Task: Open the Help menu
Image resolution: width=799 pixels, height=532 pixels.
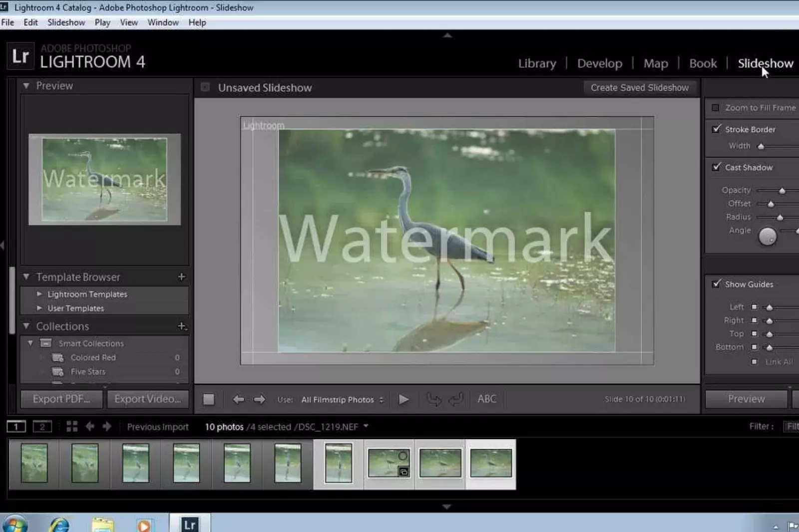Action: [197, 22]
